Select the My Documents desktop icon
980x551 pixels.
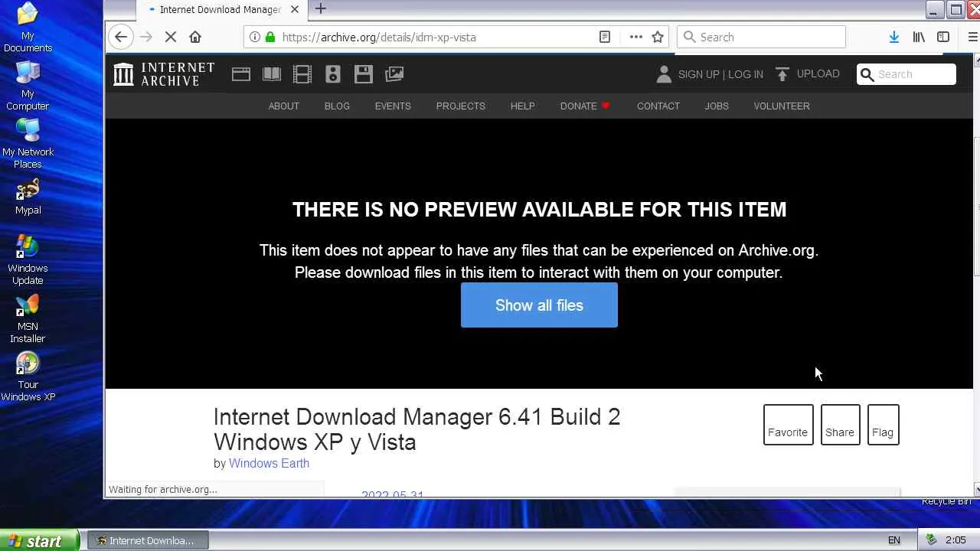[28, 28]
